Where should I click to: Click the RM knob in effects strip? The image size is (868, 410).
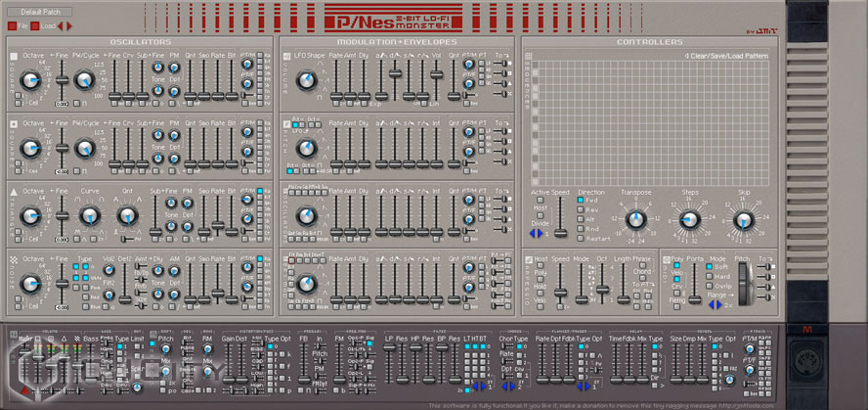pyautogui.click(x=207, y=349)
